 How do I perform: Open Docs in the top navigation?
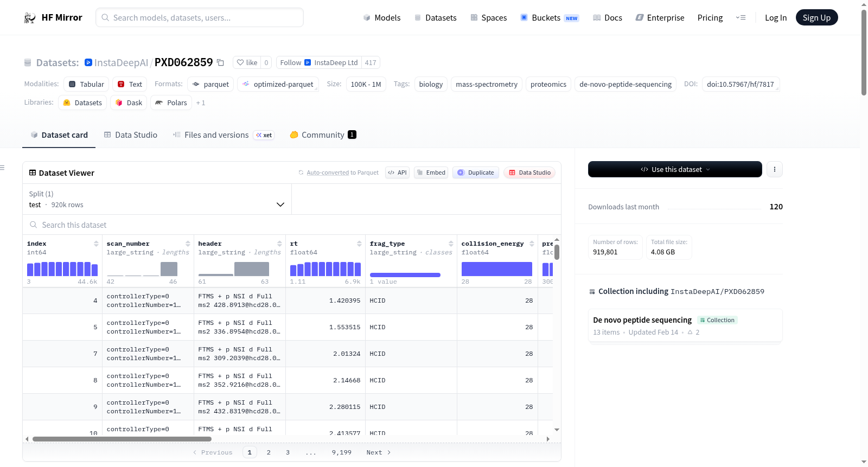click(608, 18)
